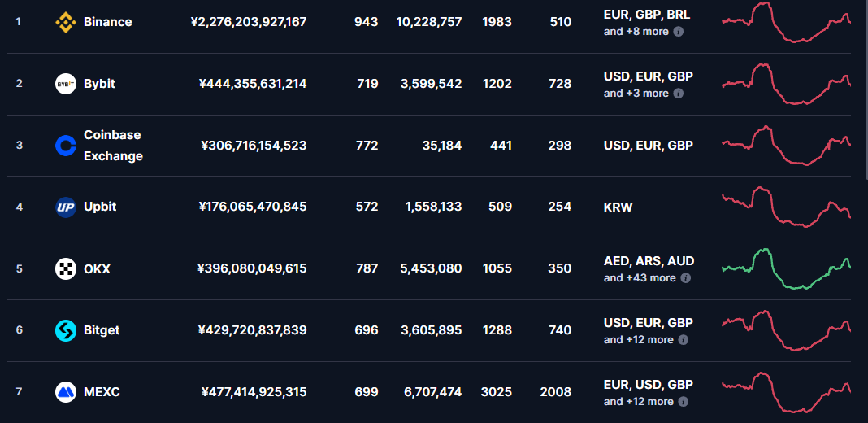Click info icon next to Bitget's +12 more
The height and width of the screenshot is (423, 868).
684,340
